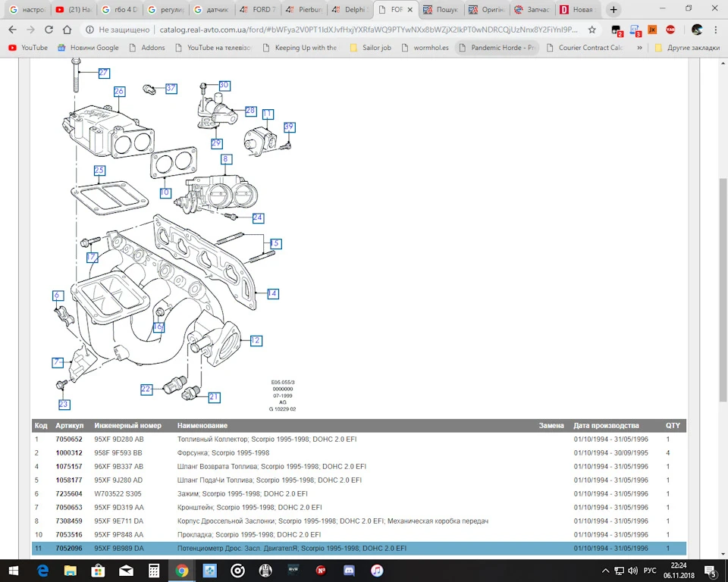Switch to the Delphi tab
The image size is (728, 582).
pos(350,10)
